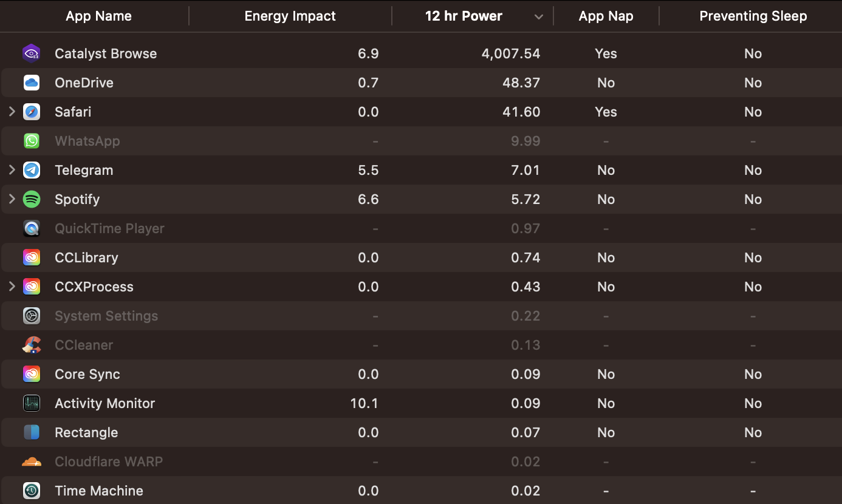
Task: Click the Spotify icon
Action: pos(32,199)
